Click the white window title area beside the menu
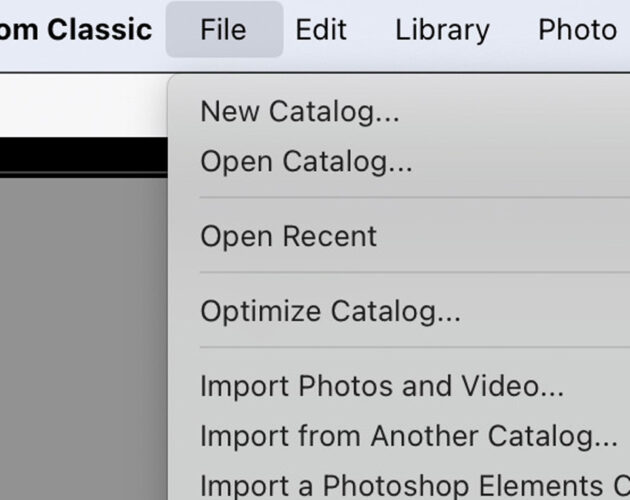This screenshot has height=500, width=630. pos(84,105)
